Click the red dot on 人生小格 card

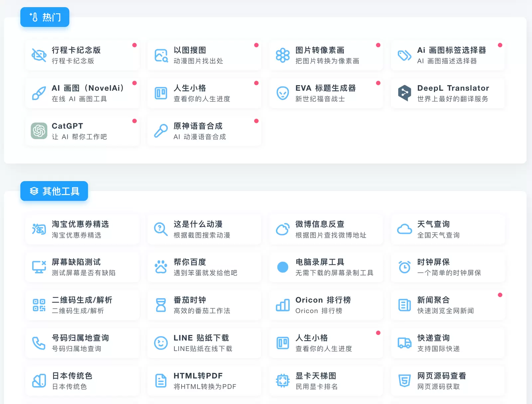pos(256,83)
